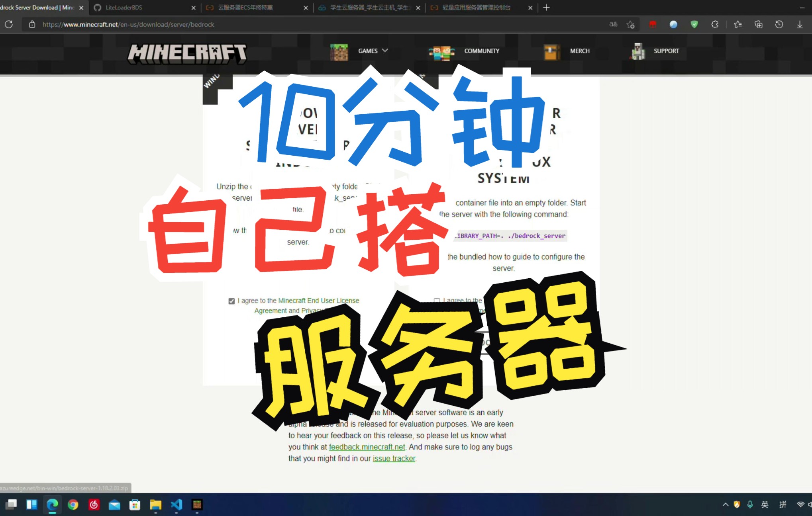Click the microphone tray icon
Viewport: 812px width, 516px height.
coord(750,504)
